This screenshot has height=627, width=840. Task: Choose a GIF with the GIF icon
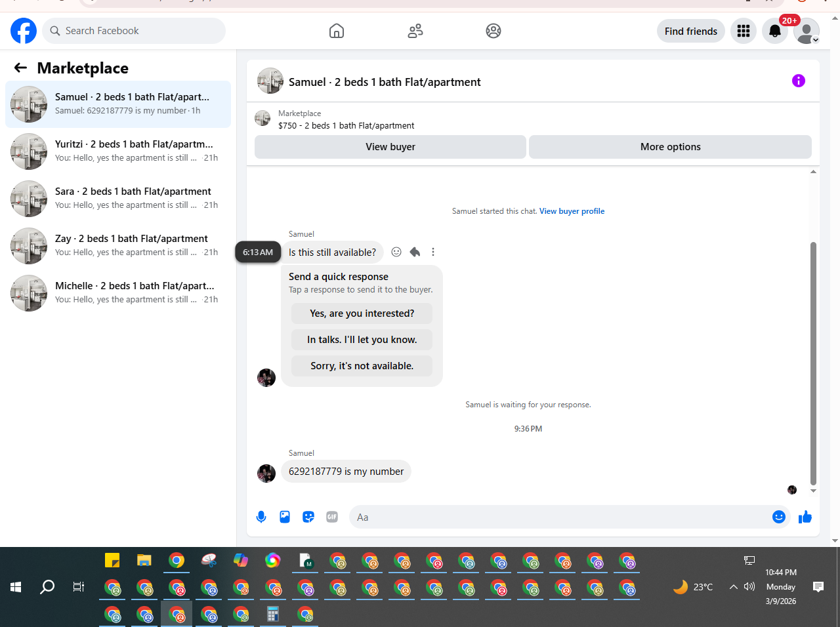[x=332, y=517]
